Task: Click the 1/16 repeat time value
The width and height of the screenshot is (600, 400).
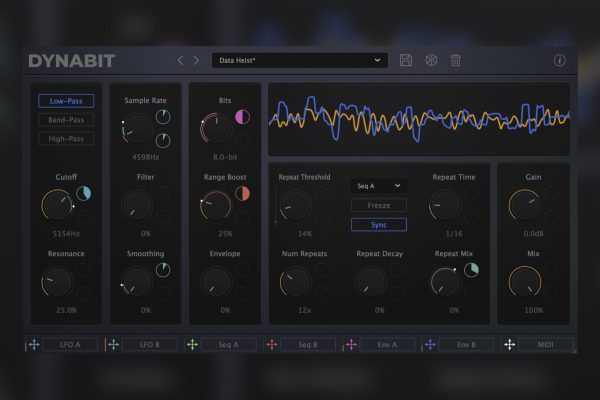Action: (454, 233)
